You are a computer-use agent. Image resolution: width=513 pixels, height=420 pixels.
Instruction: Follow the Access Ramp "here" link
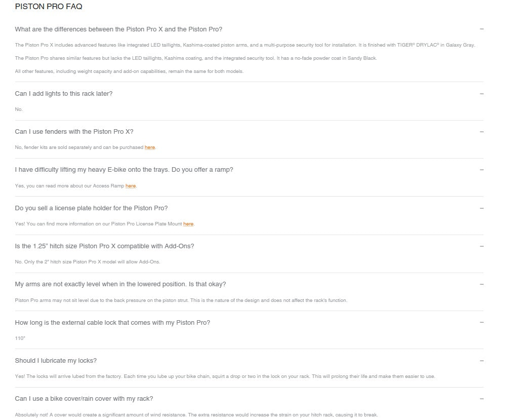(x=131, y=186)
